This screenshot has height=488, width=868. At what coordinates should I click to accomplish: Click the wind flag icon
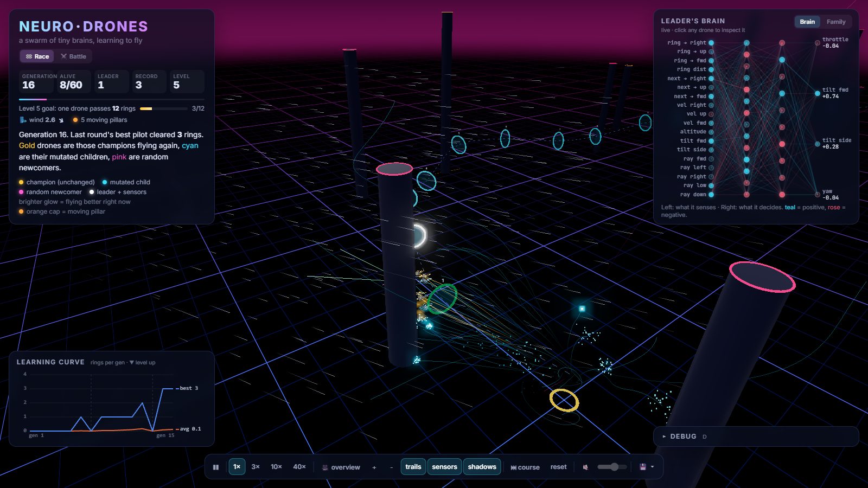23,120
